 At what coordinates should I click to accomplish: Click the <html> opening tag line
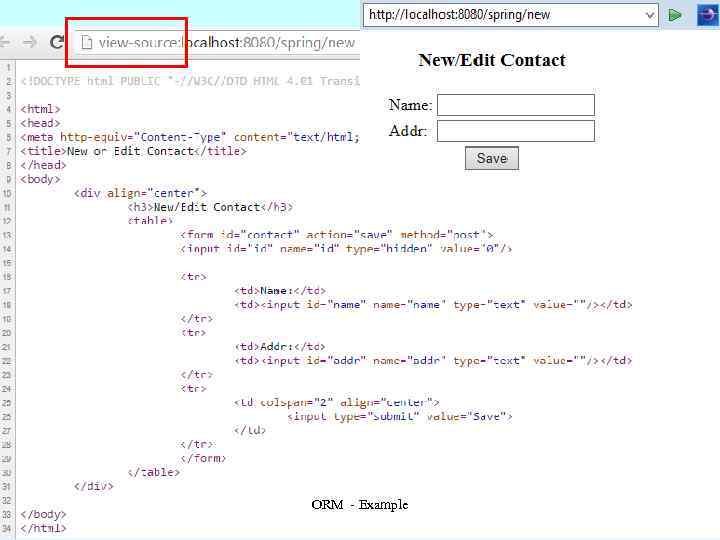point(40,109)
